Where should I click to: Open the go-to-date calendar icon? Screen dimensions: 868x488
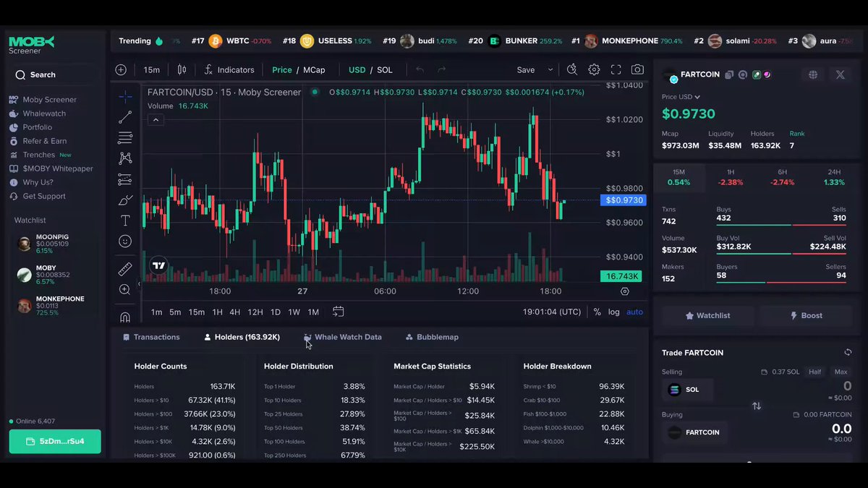(x=338, y=312)
